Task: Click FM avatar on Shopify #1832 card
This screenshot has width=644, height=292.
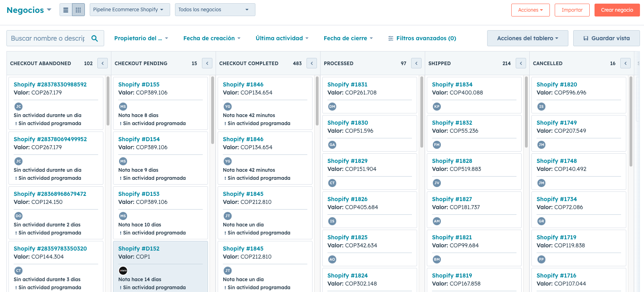Action: [x=437, y=145]
